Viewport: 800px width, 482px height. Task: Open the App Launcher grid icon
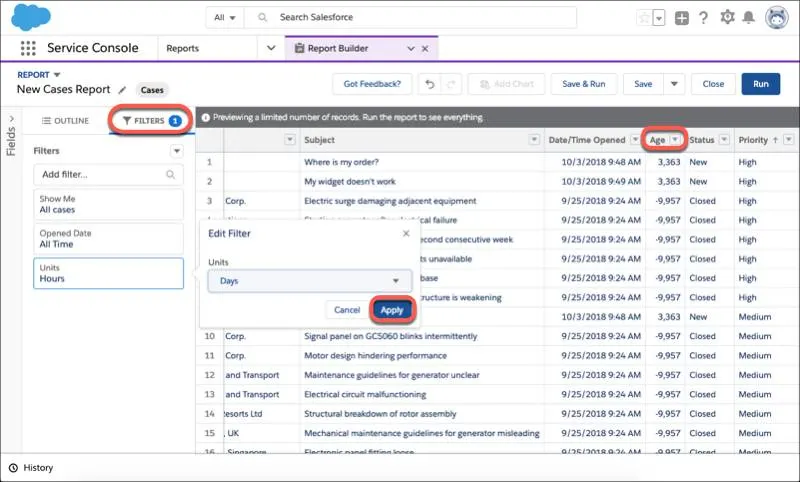pos(28,48)
